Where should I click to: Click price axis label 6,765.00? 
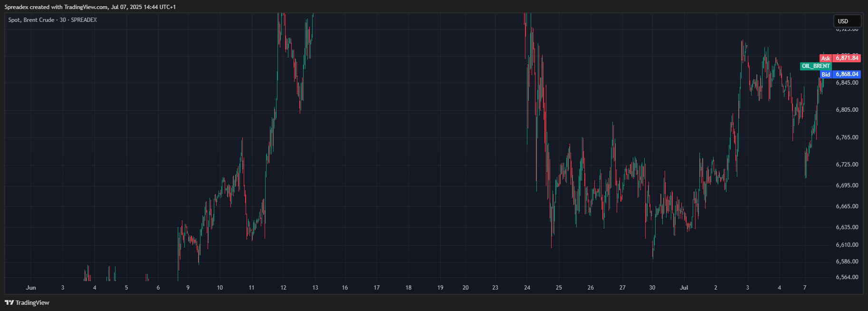point(847,137)
